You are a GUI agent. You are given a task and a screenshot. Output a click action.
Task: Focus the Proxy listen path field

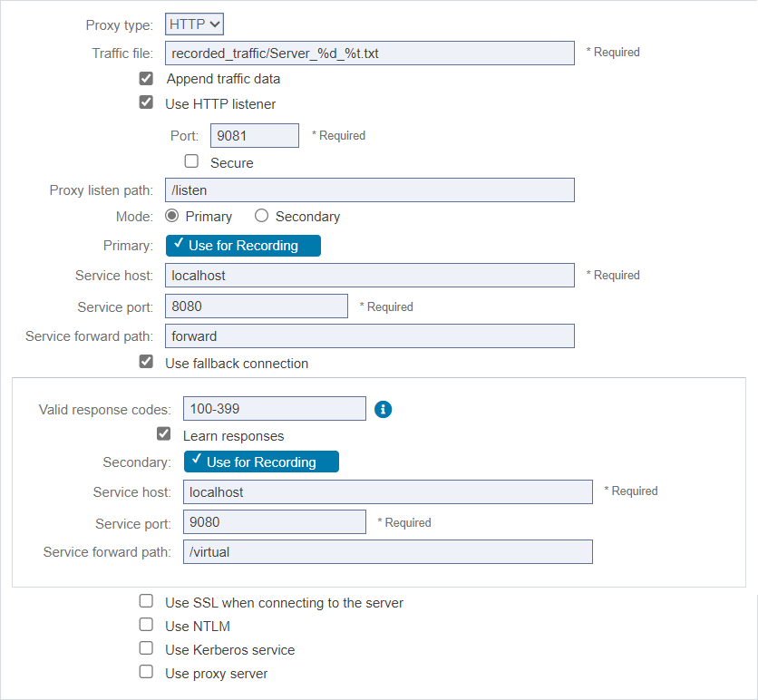[370, 190]
